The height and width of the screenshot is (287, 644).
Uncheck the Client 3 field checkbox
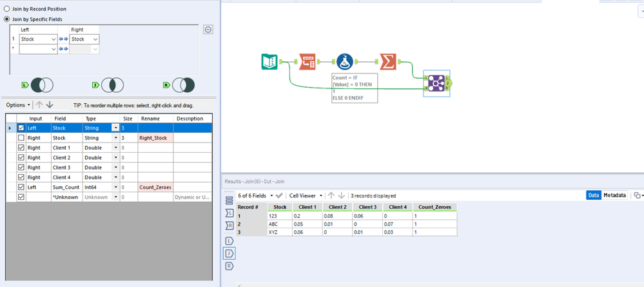click(x=21, y=167)
